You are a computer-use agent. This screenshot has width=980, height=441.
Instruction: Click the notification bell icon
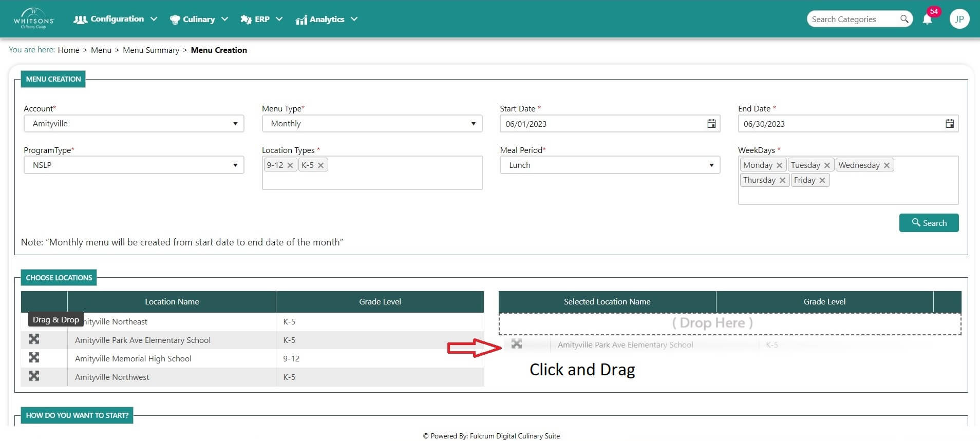coord(927,20)
